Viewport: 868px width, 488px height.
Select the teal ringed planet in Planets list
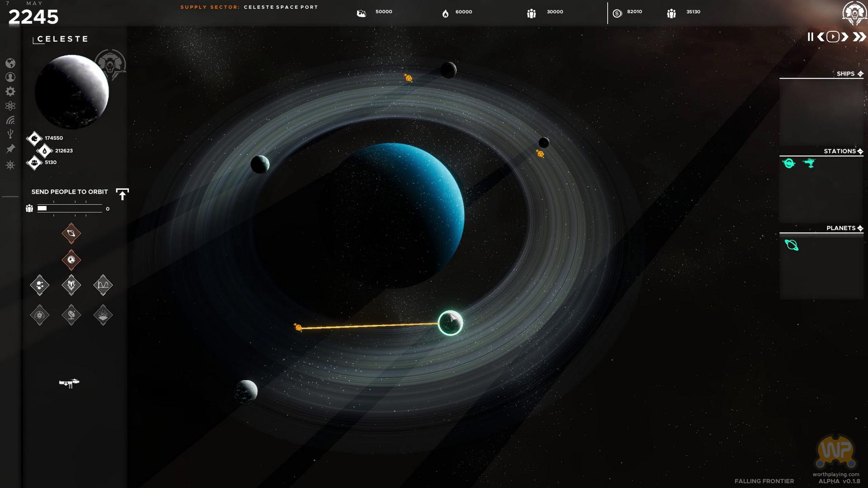[x=792, y=245]
